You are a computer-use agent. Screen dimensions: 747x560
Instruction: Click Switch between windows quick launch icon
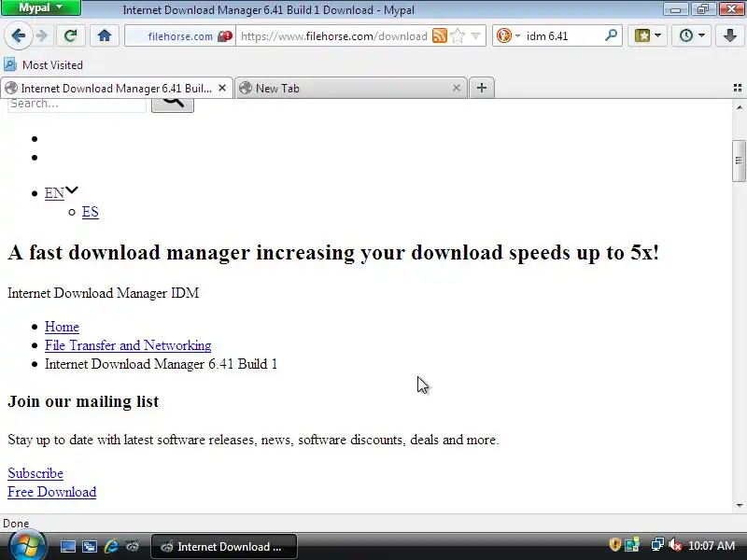(x=90, y=546)
